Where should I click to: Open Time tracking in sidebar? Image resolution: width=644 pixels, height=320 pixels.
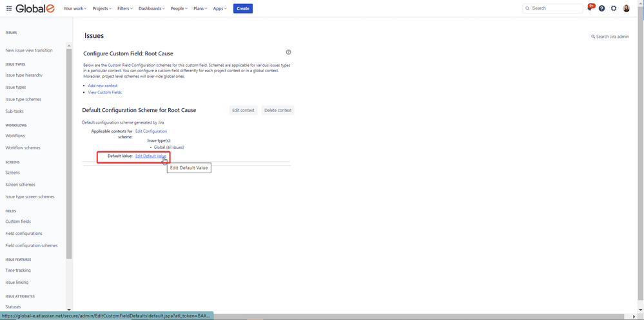(18, 270)
